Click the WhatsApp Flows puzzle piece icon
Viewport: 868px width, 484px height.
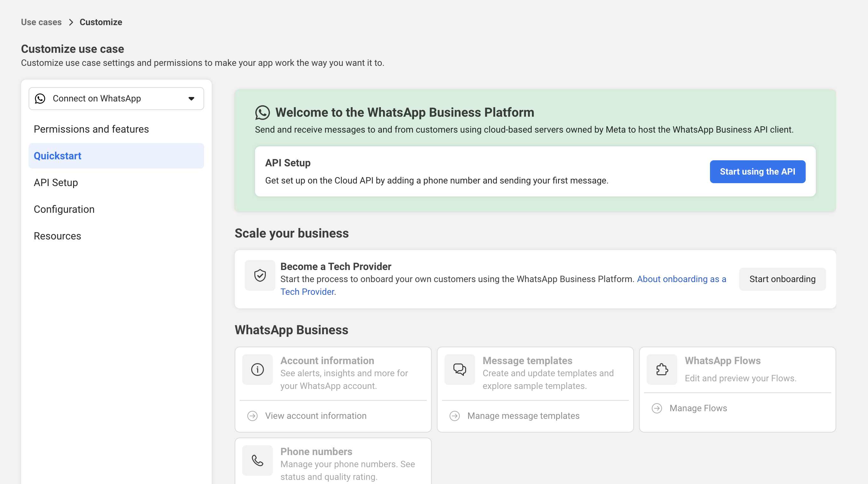pos(662,370)
